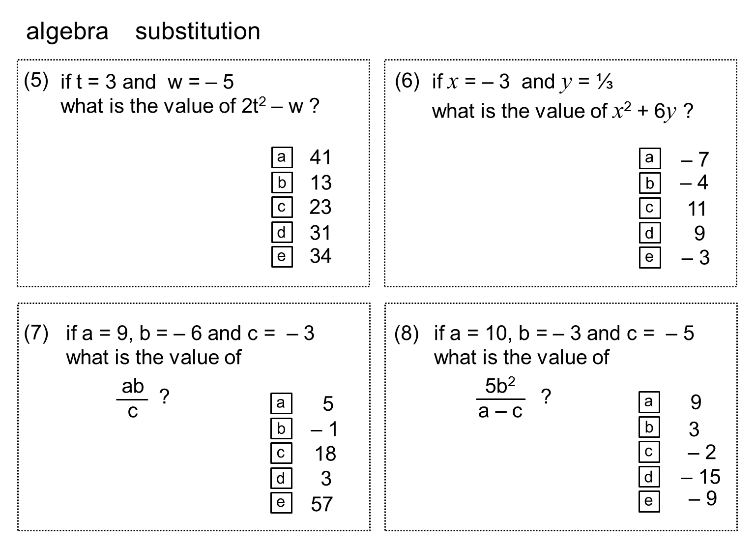The image size is (756, 550).
Task: Select answer box a for question 5
Action: 282,157
